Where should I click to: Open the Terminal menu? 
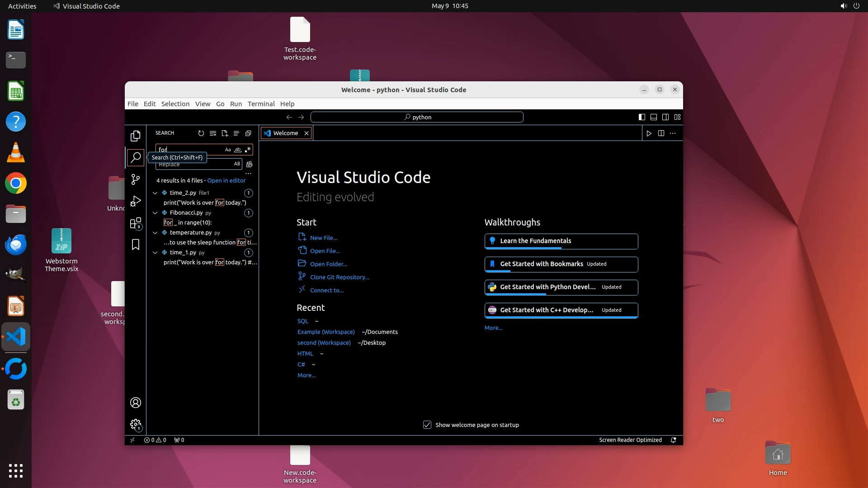click(x=261, y=104)
